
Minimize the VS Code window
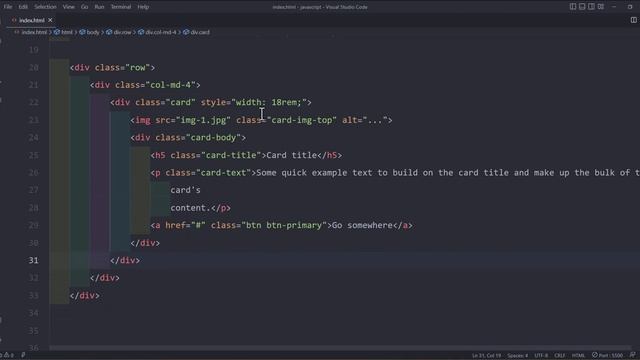coord(614,7)
